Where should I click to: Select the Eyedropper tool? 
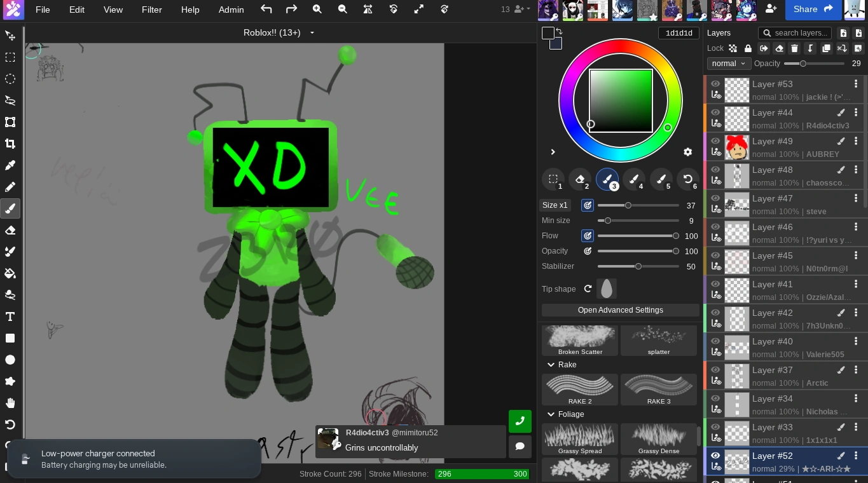[x=10, y=165]
